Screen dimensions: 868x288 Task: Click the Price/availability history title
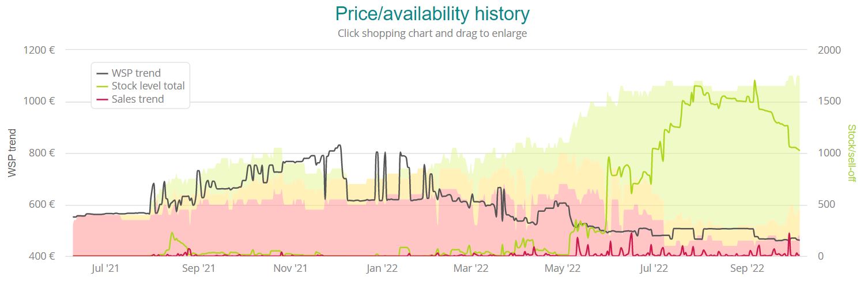point(432,13)
